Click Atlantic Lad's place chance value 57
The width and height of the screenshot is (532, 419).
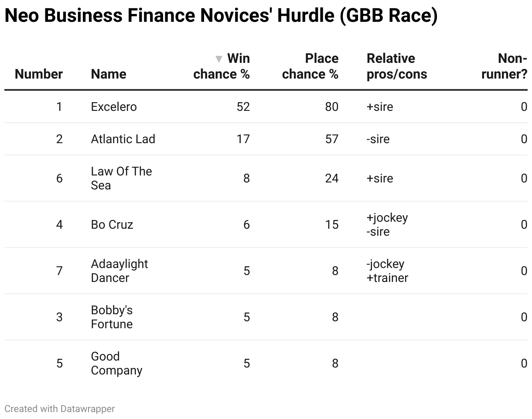(x=332, y=139)
